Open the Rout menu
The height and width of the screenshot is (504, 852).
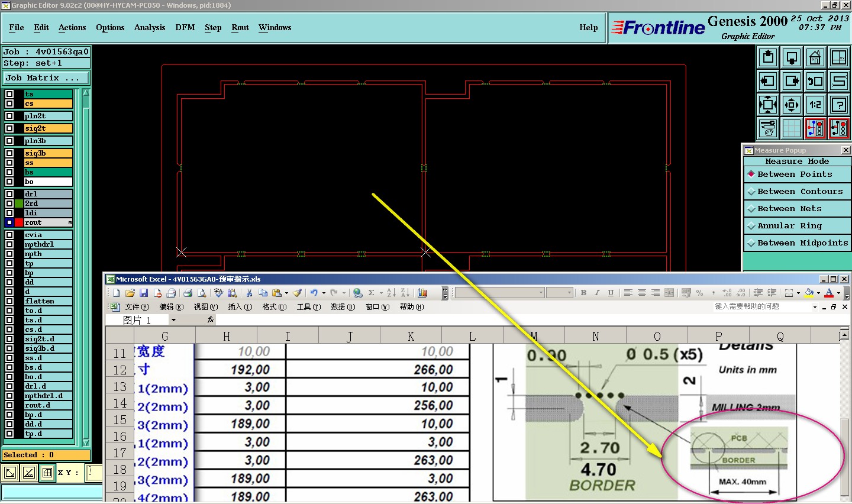[x=240, y=28]
